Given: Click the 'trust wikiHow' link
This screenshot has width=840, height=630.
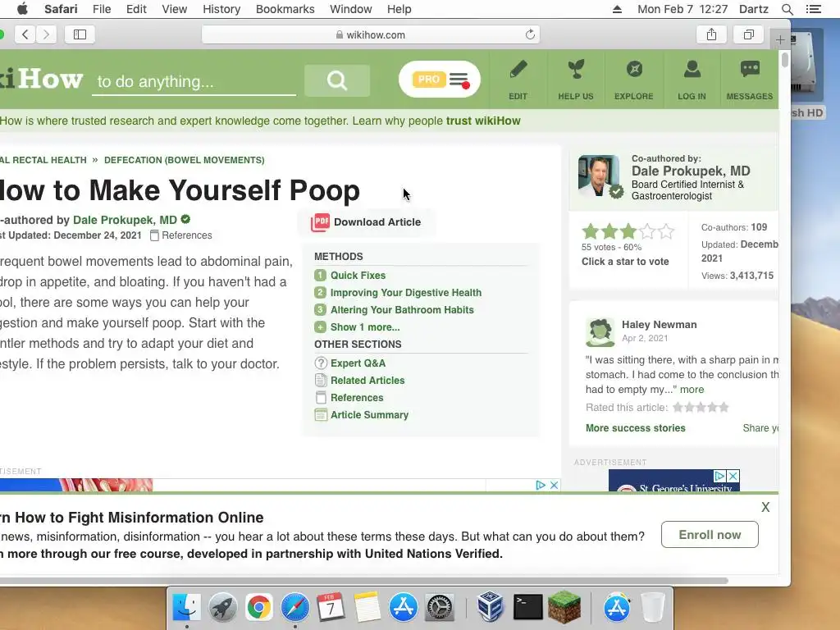Looking at the screenshot, I should (483, 121).
